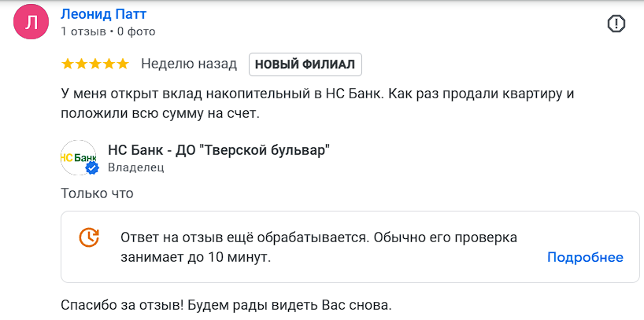Click the НС Банк owner logo
Screen dimensions: 644x320
(77, 158)
